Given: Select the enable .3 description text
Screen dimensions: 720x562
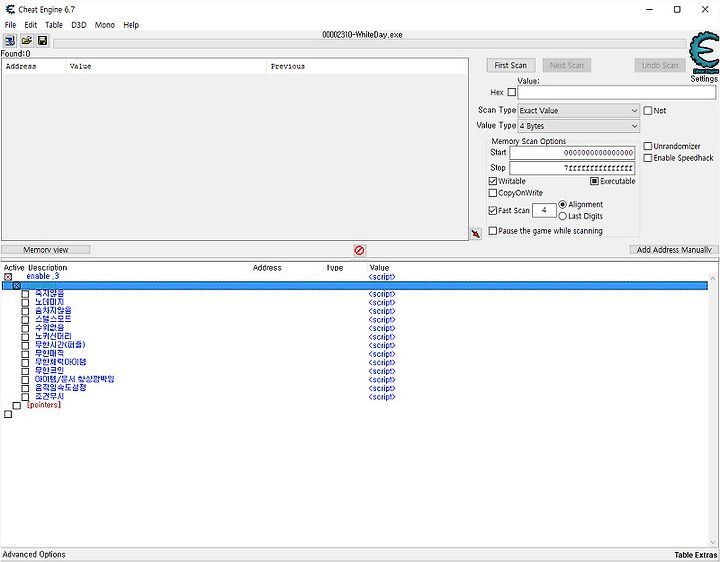Looking at the screenshot, I should click(x=43, y=276).
